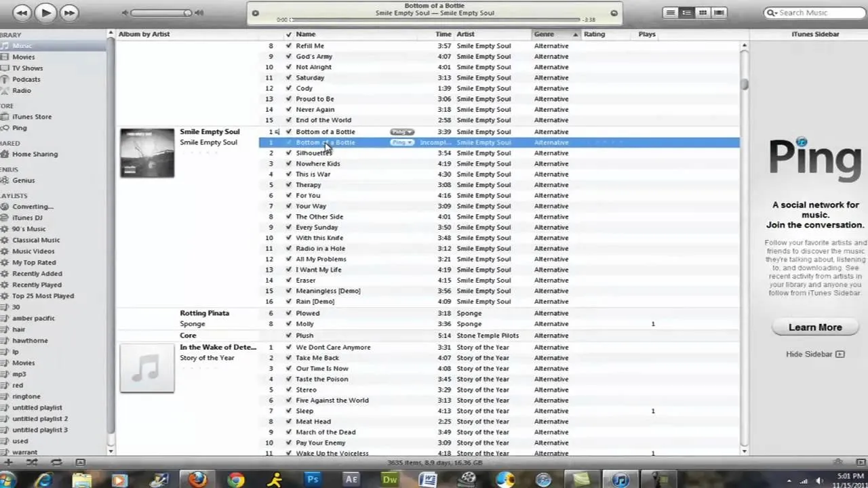This screenshot has height=488, width=868.
Task: Uncheck the Refill Me track checkbox
Action: 289,46
